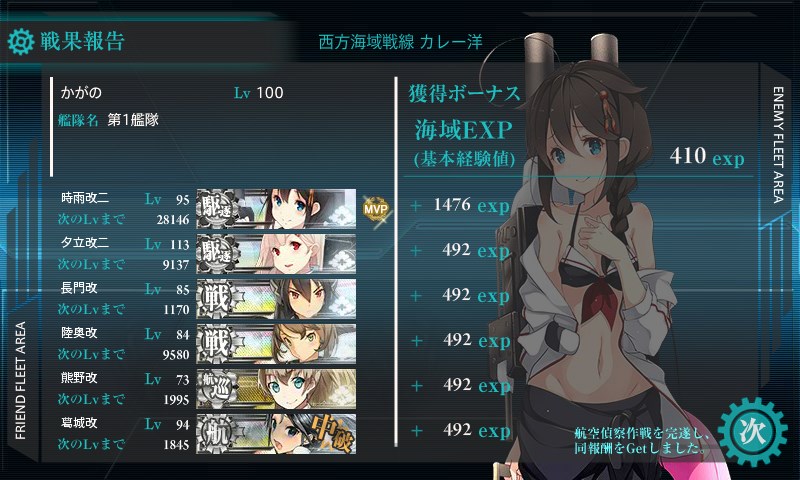This screenshot has height=480, width=800.
Task: Click the 西方海域戦線 カレー洋 map title
Action: coord(401,42)
